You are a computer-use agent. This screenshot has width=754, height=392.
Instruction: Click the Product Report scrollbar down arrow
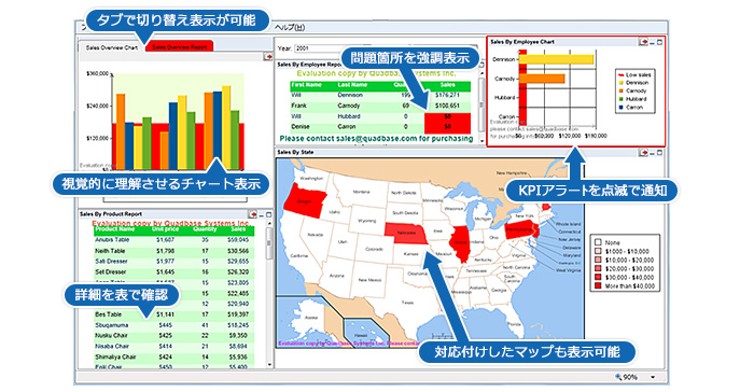[x=269, y=365]
